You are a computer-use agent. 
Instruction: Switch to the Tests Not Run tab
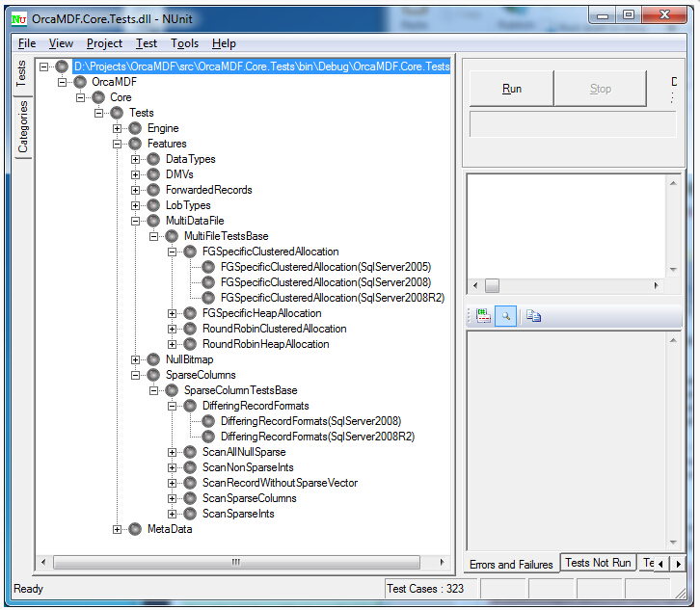(598, 563)
